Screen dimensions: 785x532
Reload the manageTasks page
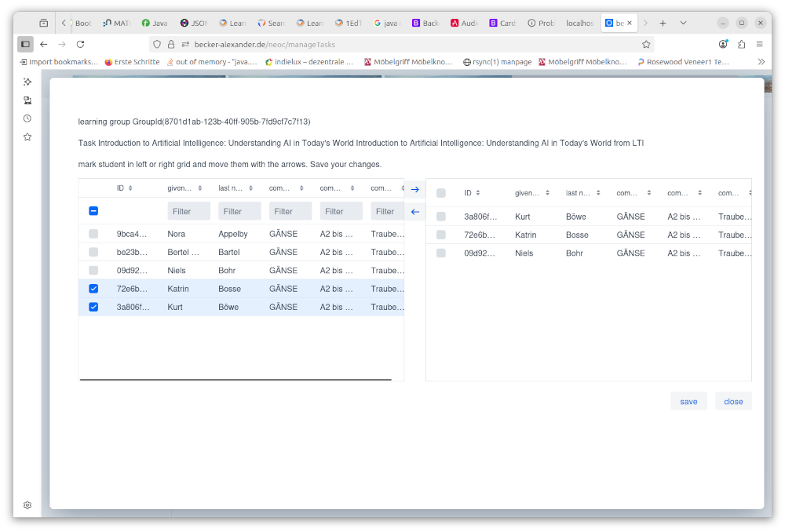pyautogui.click(x=81, y=45)
